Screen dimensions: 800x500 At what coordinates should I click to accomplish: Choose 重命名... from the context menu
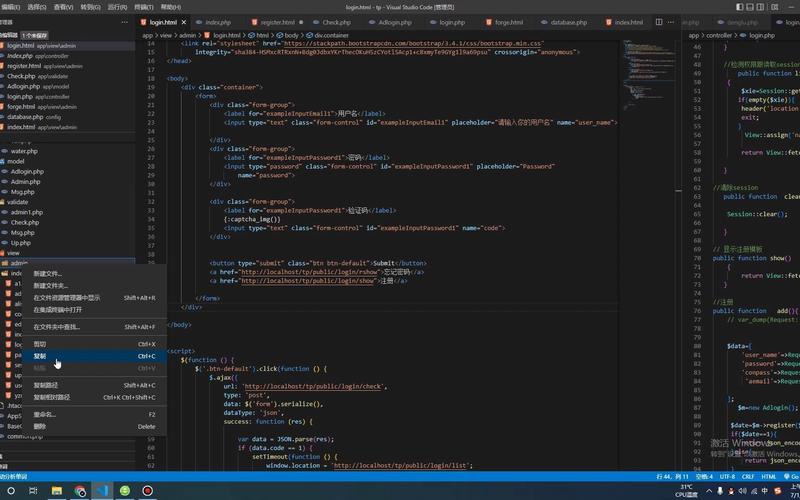[94, 415]
